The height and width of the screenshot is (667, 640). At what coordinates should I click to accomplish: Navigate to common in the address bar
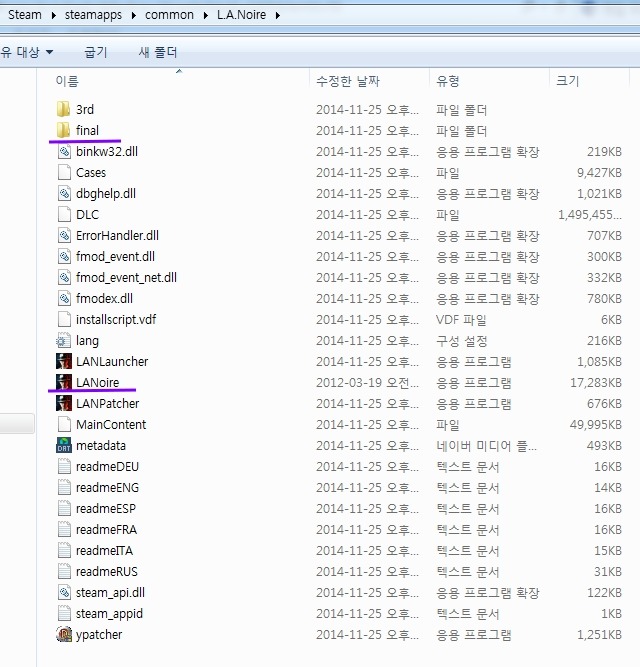pos(169,15)
